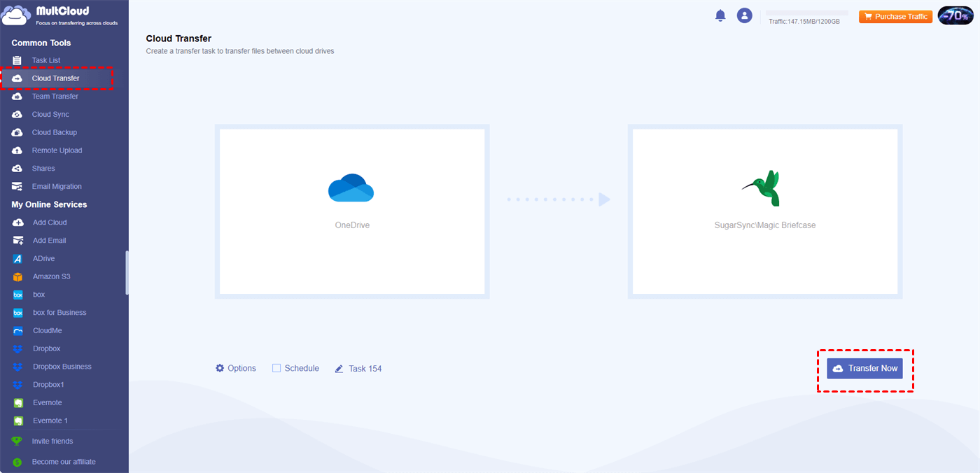Click the Invite friends trophy icon

point(17,442)
